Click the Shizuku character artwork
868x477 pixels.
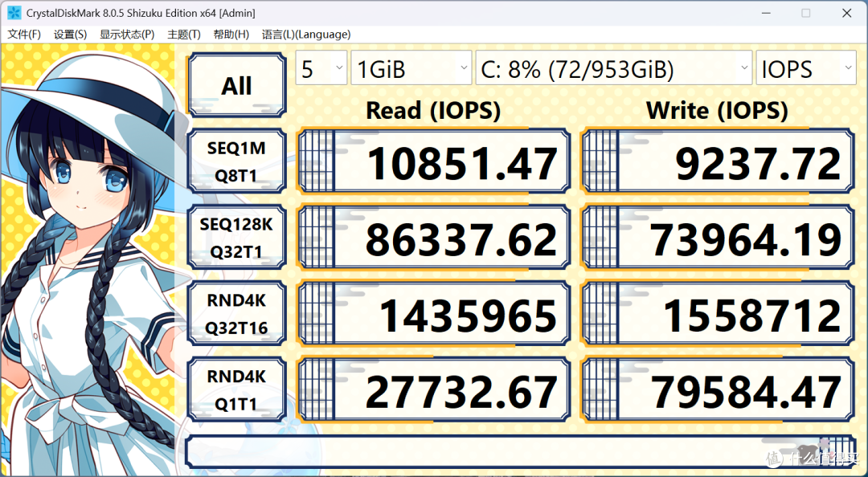(x=92, y=260)
